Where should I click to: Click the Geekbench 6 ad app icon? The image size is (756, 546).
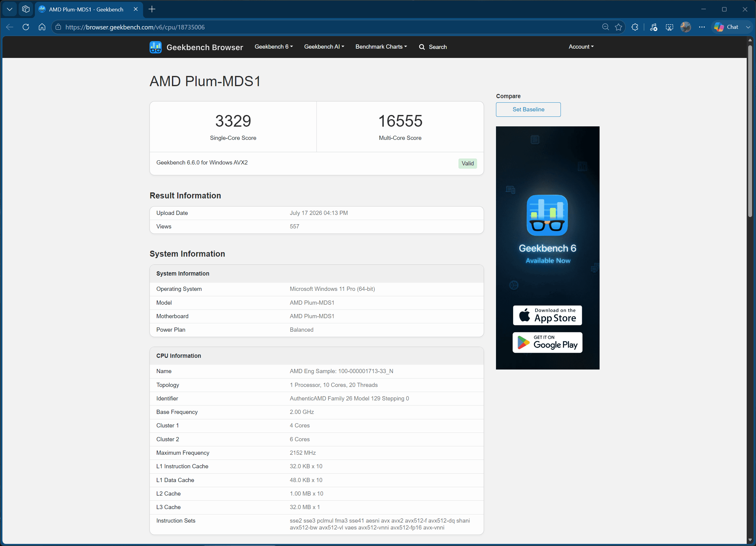(547, 215)
